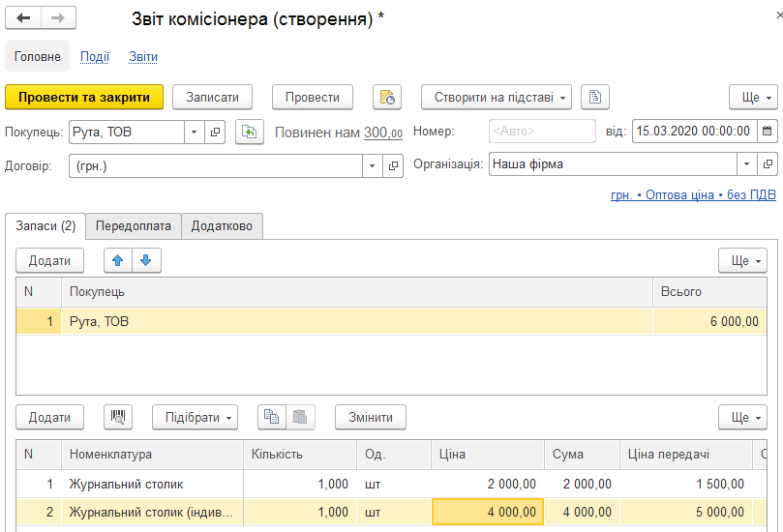Image resolution: width=783 pixels, height=532 pixels.
Task: Click the print document icon button
Action: tap(594, 97)
